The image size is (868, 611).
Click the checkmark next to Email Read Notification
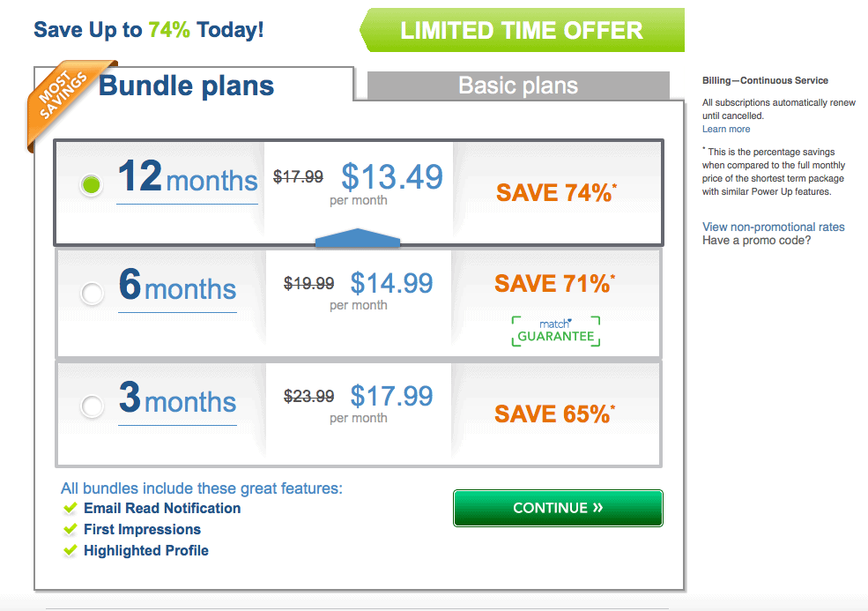(x=70, y=508)
